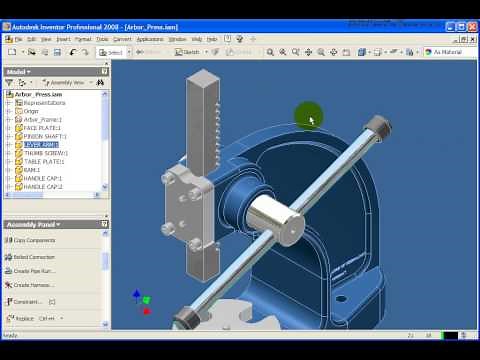The width and height of the screenshot is (480, 360).
Task: Choose the Zoom Window tool
Action: pyautogui.click(x=283, y=52)
